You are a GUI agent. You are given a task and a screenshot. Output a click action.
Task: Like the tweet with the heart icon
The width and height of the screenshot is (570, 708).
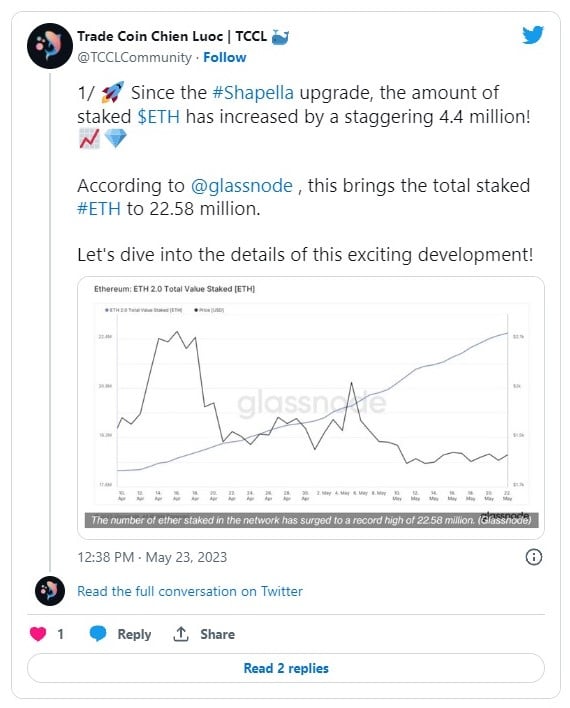(x=38, y=634)
